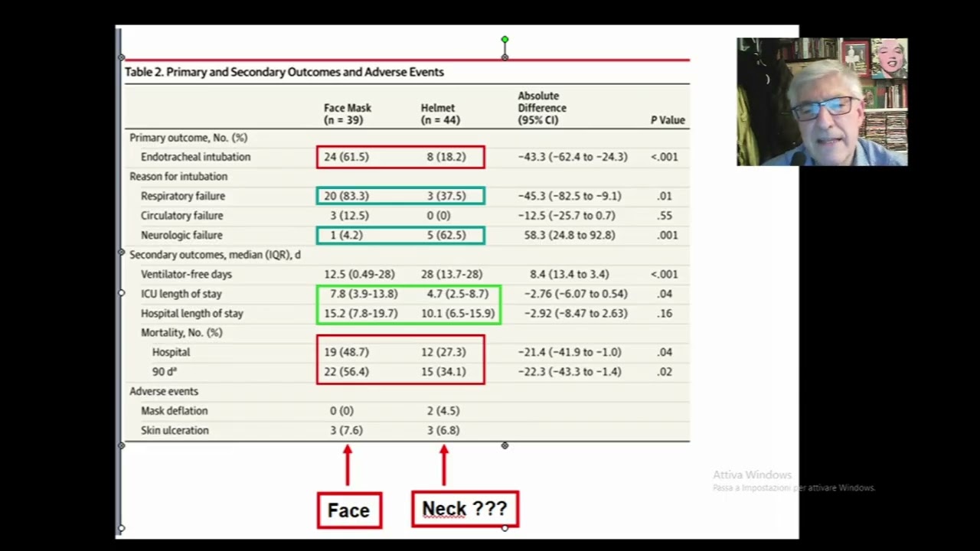Click the ".16" P value

tap(665, 313)
